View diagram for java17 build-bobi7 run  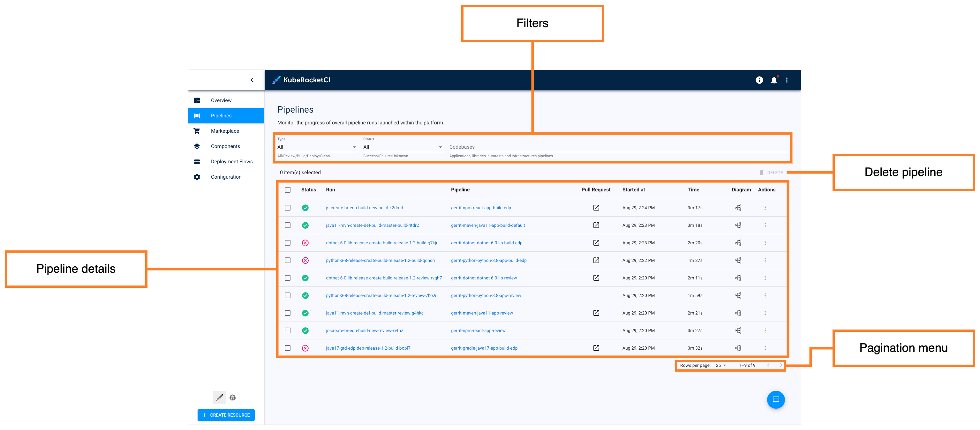pos(738,348)
